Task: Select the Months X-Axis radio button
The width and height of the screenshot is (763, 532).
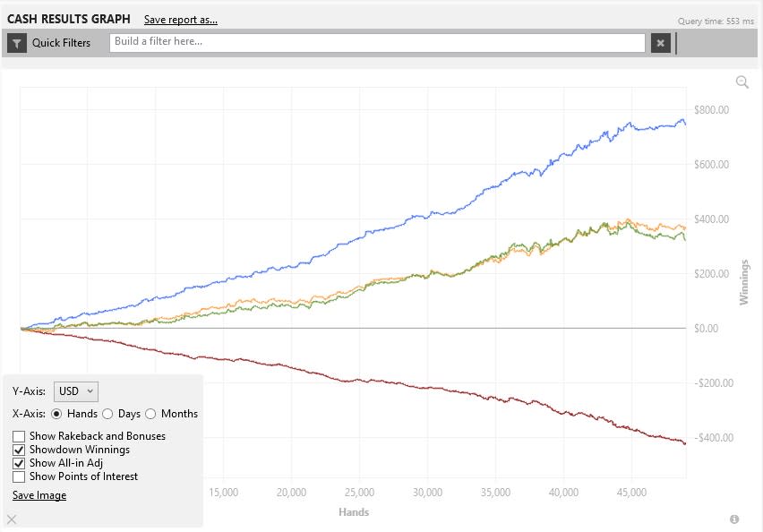Action: [150, 414]
